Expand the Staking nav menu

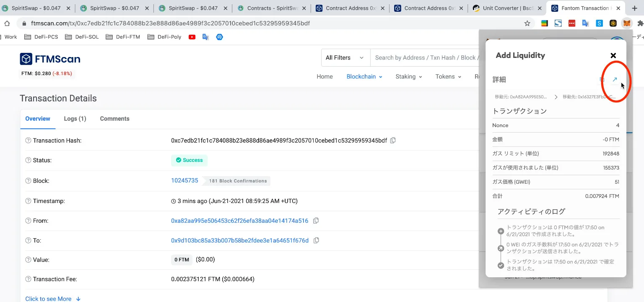[x=409, y=77]
